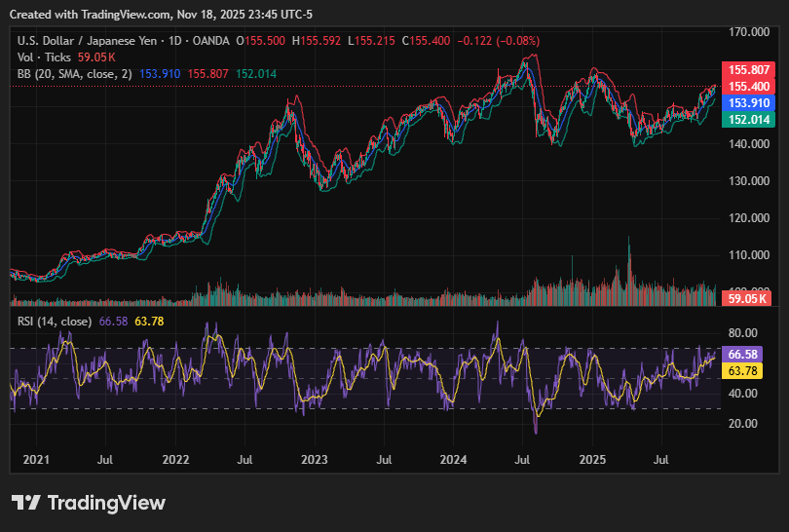Click the 170.000 price scale label

(x=750, y=32)
